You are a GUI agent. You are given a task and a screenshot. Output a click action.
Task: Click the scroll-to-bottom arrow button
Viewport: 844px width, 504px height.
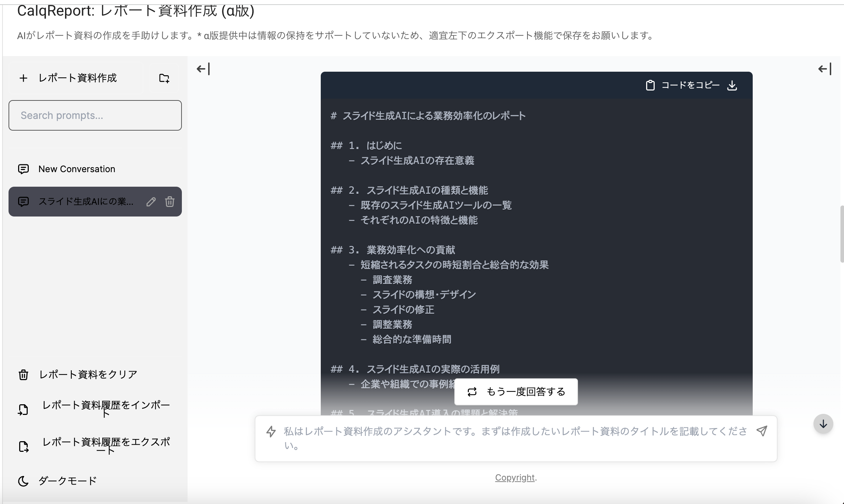click(x=823, y=424)
